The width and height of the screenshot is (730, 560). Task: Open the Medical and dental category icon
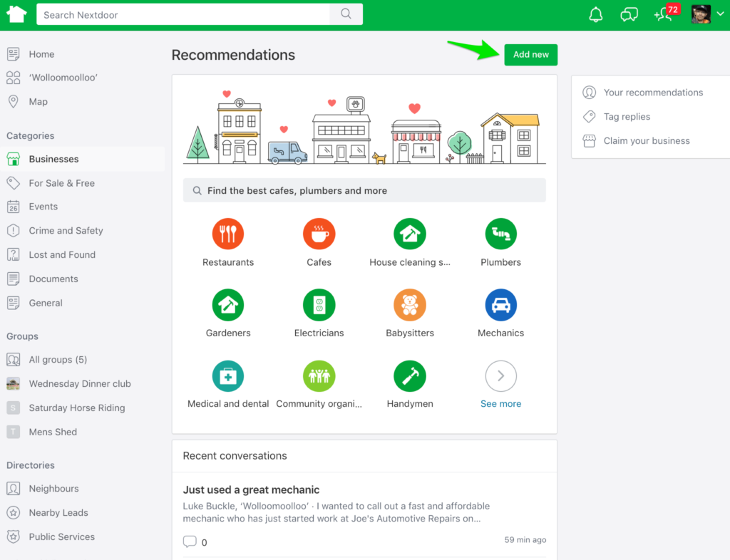228,376
